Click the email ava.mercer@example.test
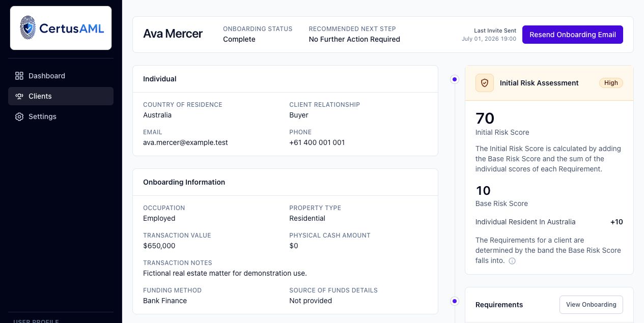Screen dimensions: 644x323 185,142
